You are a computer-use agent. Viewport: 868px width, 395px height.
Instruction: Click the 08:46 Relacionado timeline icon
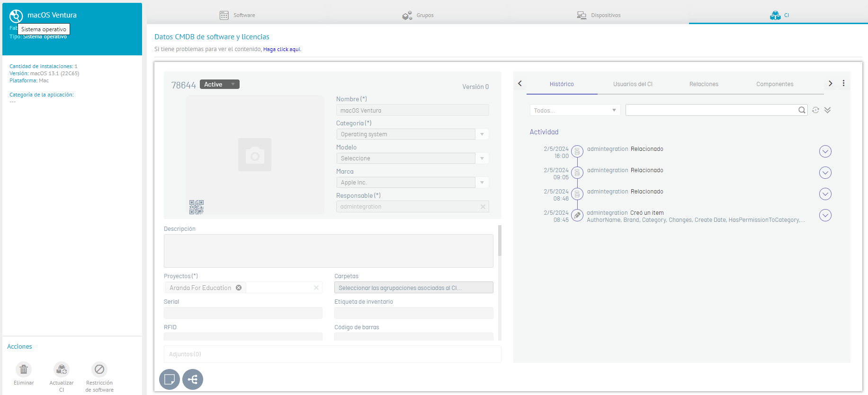(577, 194)
